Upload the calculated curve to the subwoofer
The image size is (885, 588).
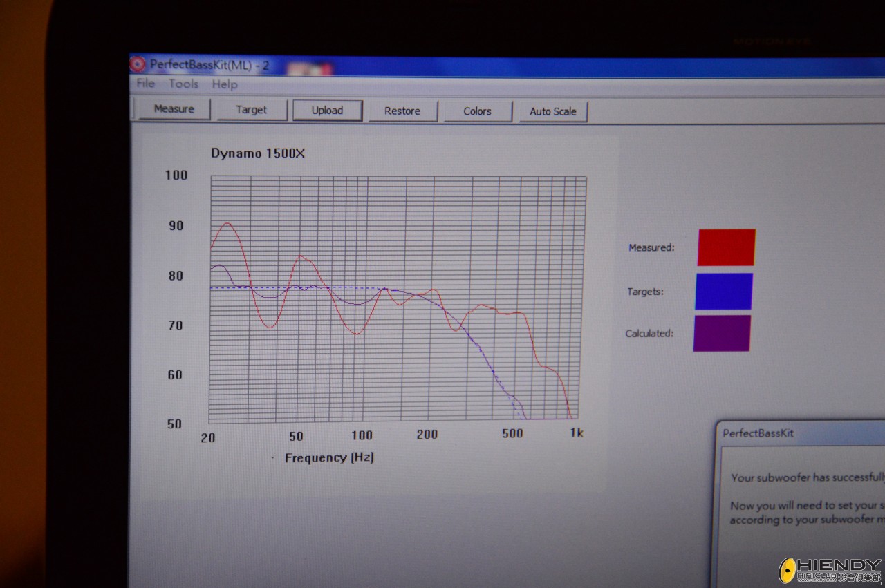point(327,111)
